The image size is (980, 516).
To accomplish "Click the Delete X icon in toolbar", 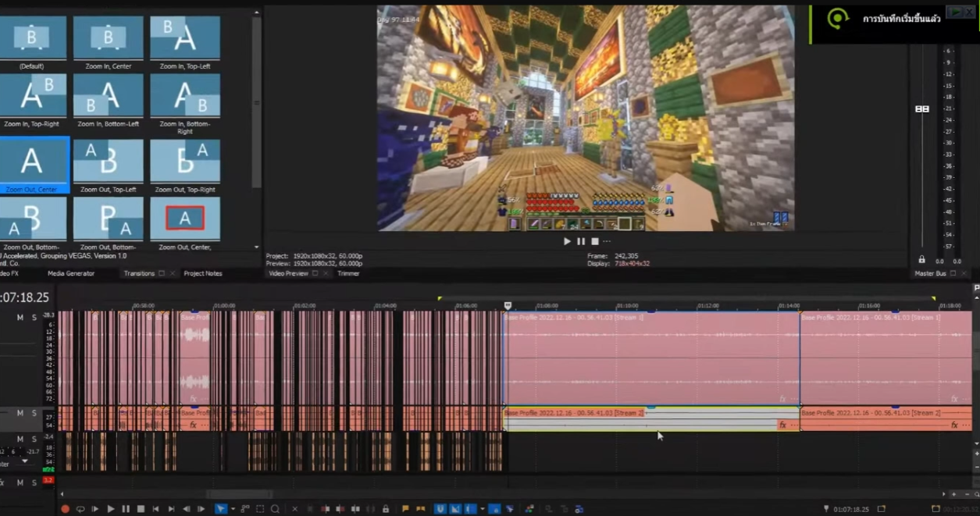I will [x=294, y=509].
